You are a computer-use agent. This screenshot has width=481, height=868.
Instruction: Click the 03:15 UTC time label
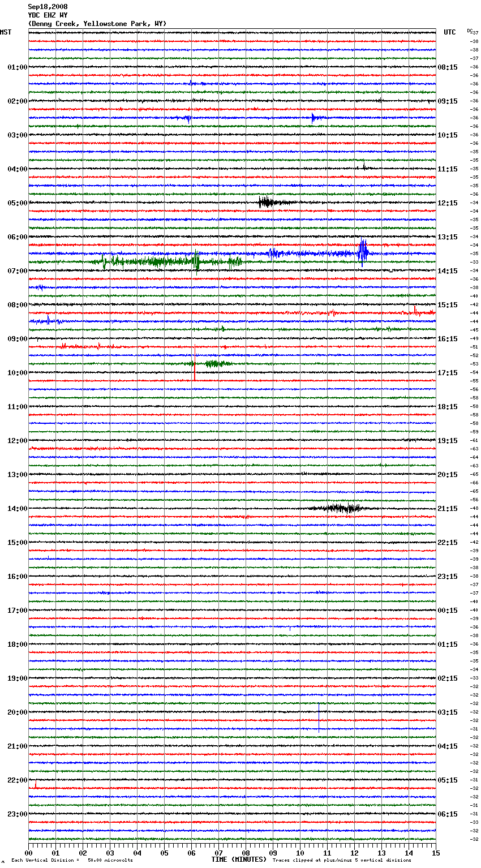[448, 712]
